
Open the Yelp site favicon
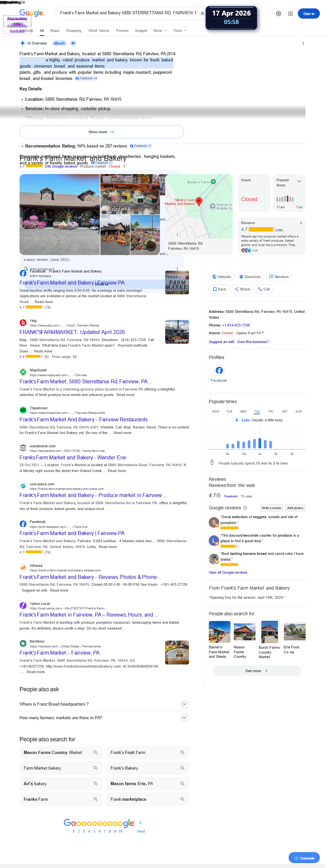[x=23, y=323]
